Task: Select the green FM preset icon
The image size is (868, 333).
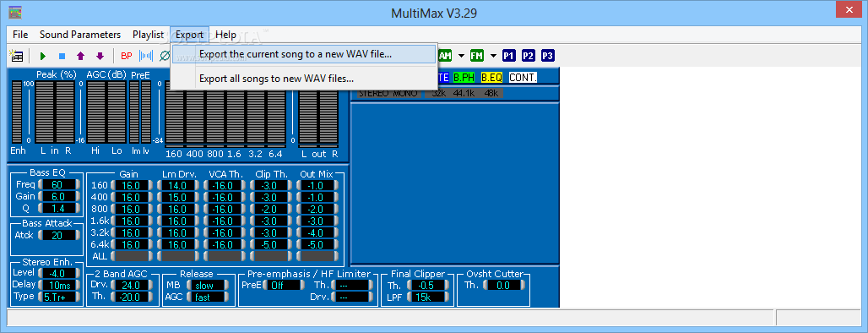Action: click(476, 56)
